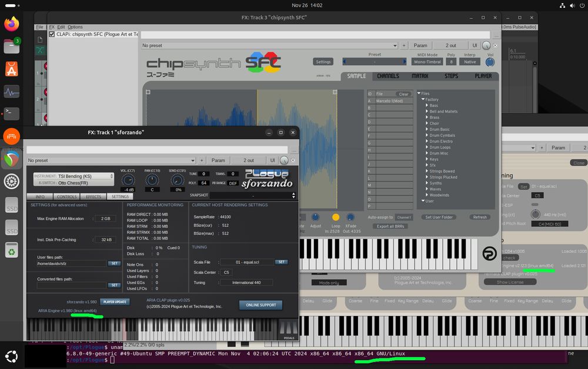This screenshot has width=588, height=369.
Task: Click next preset arrow in chipsynth
Action: click(405, 62)
